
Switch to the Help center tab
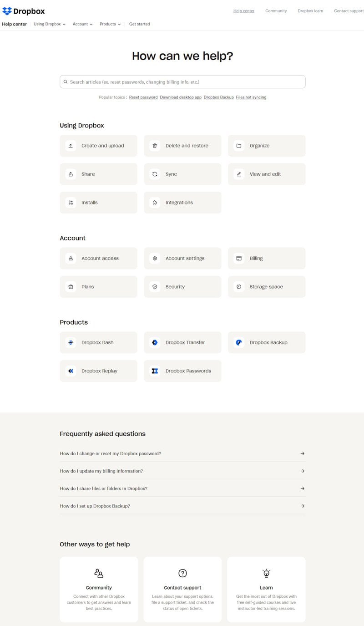[x=14, y=24]
